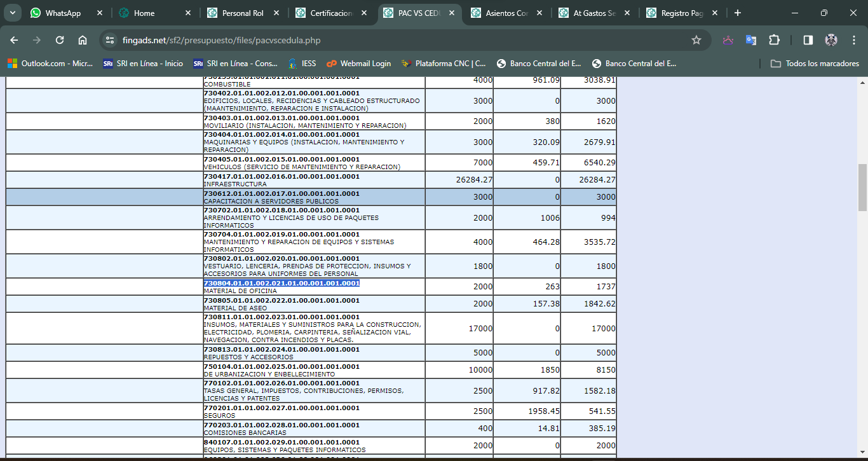
Task: Switch to the WhatsApp tab
Action: pyautogui.click(x=63, y=13)
